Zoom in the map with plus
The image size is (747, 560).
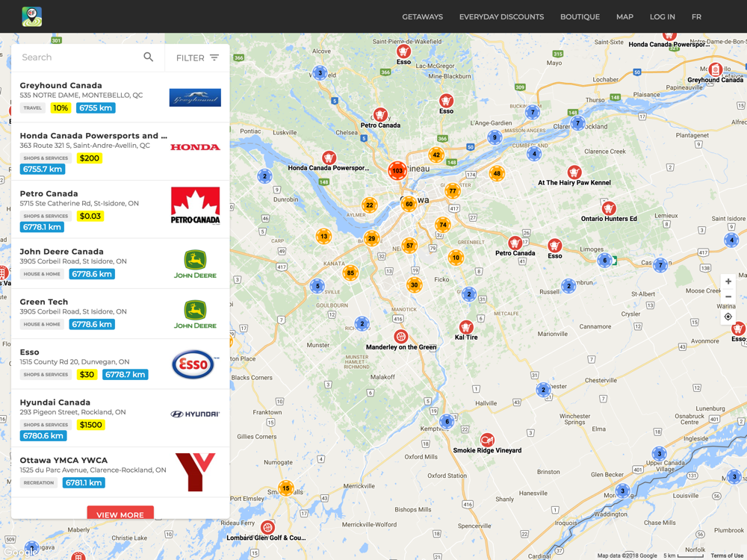coord(728,281)
